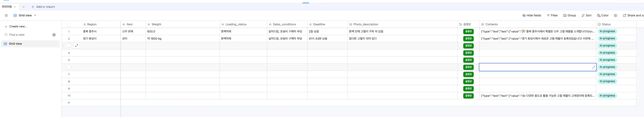The width and height of the screenshot is (644, 117).
Task: Click the search icon in Find a view
Action: pos(6,35)
